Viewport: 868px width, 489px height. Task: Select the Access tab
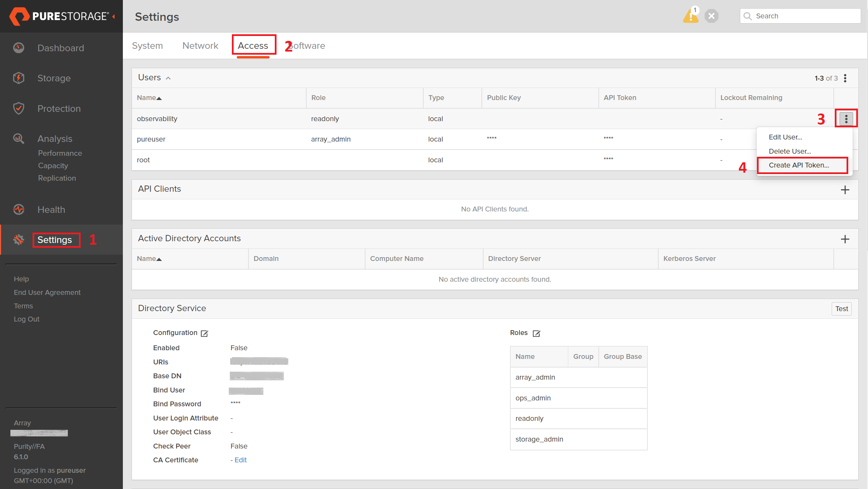tap(253, 45)
